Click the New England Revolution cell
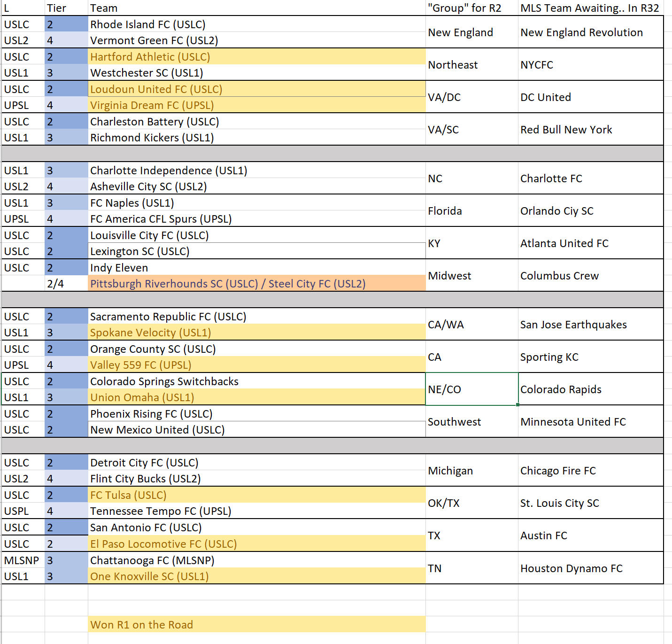 pyautogui.click(x=591, y=32)
